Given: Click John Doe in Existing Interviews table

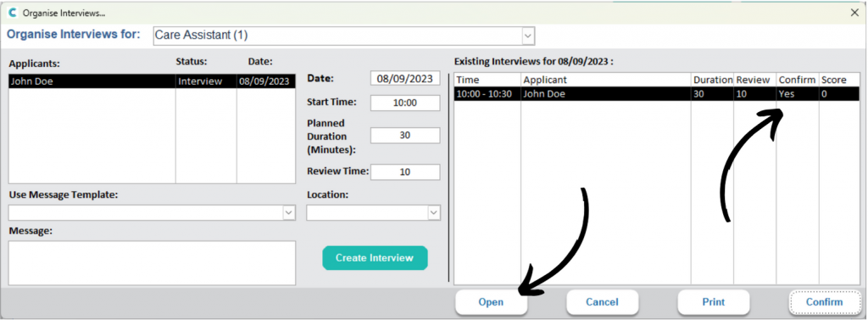Looking at the screenshot, I should click(605, 93).
